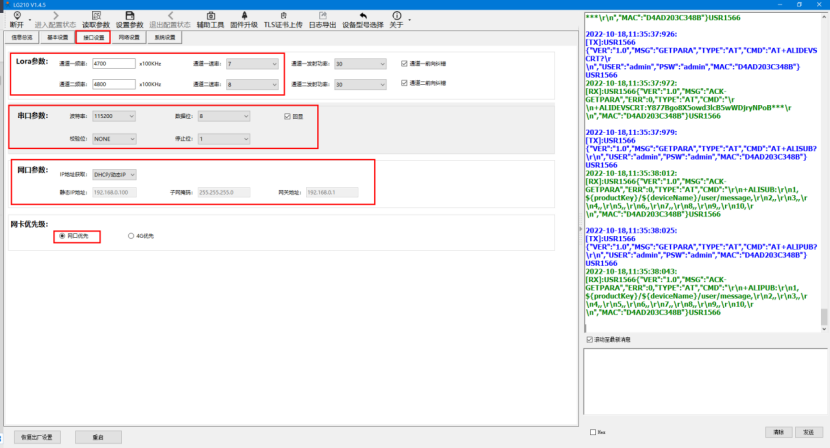Switch to the 基本设置 tab
The width and height of the screenshot is (830, 448).
(58, 38)
